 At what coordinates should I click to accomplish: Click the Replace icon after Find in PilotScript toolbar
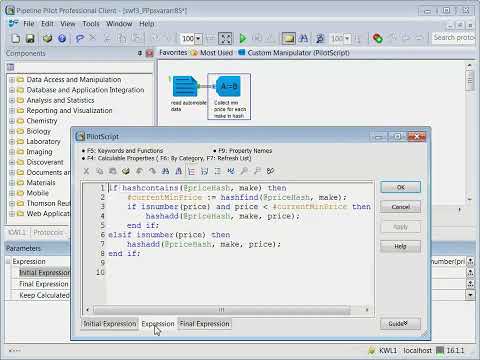click(179, 171)
